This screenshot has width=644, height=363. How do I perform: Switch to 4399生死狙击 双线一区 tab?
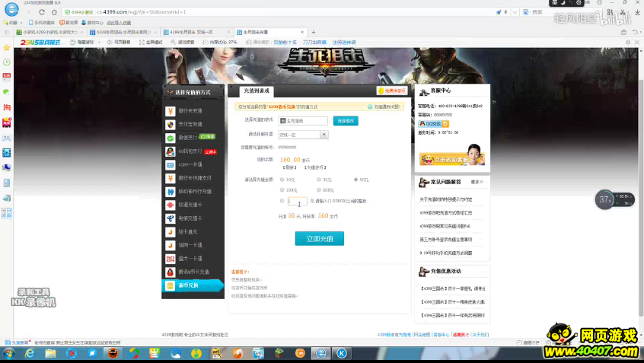click(x=196, y=32)
